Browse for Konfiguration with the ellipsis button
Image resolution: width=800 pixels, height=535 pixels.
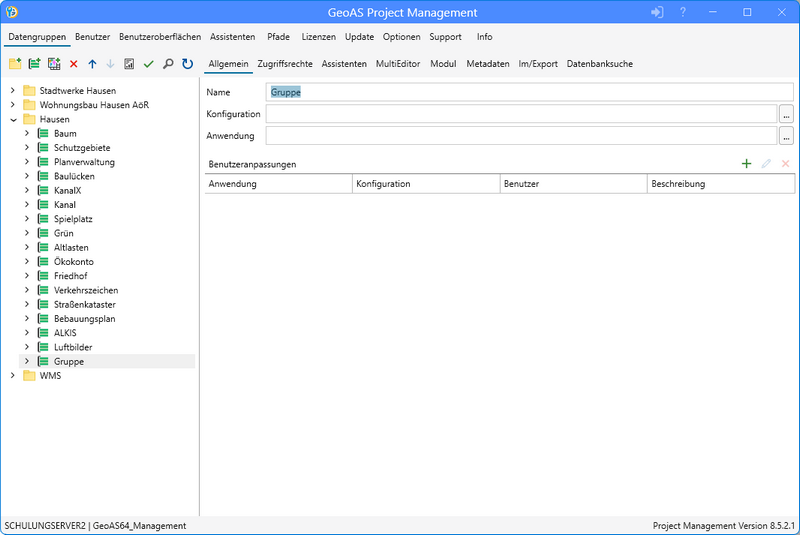pos(786,114)
